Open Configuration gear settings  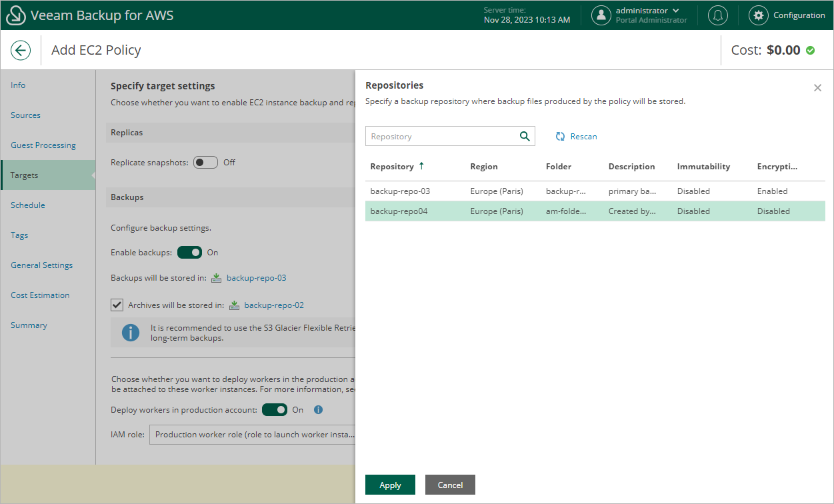[x=759, y=15]
